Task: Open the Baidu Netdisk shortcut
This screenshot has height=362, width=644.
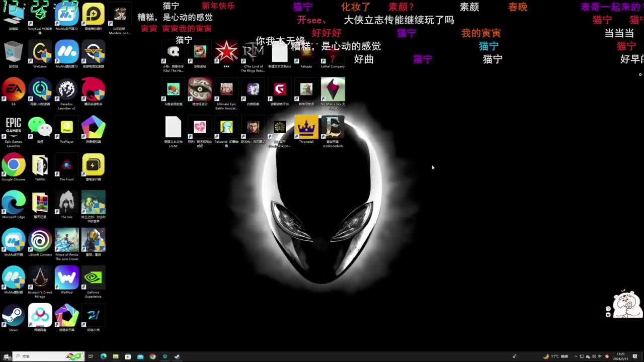Action: [40, 318]
